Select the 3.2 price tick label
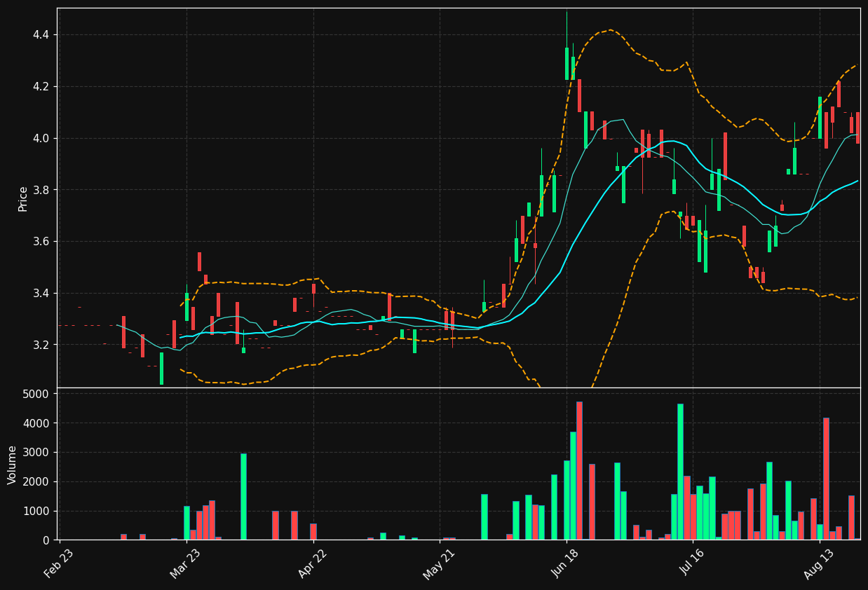 [41, 345]
